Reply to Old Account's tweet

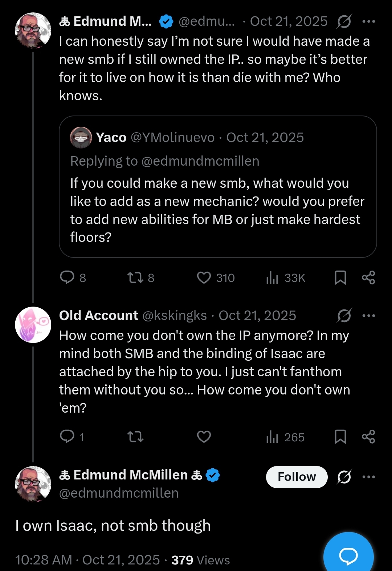(67, 437)
